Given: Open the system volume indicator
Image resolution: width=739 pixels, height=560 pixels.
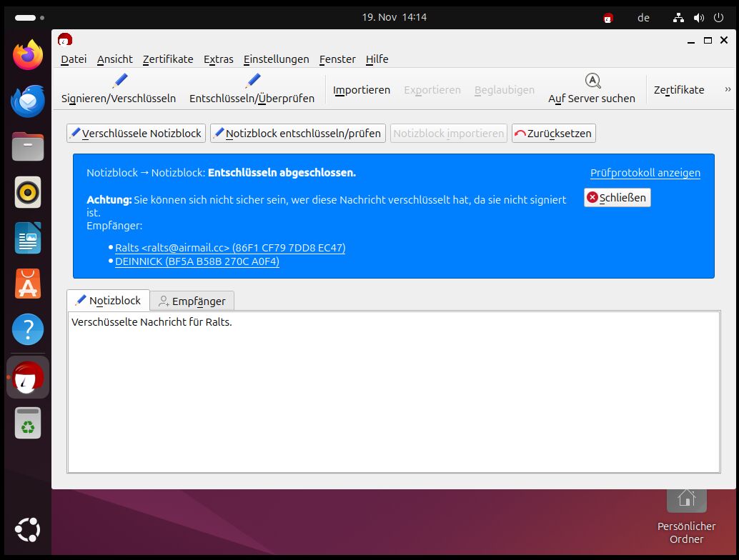Looking at the screenshot, I should click(x=699, y=17).
